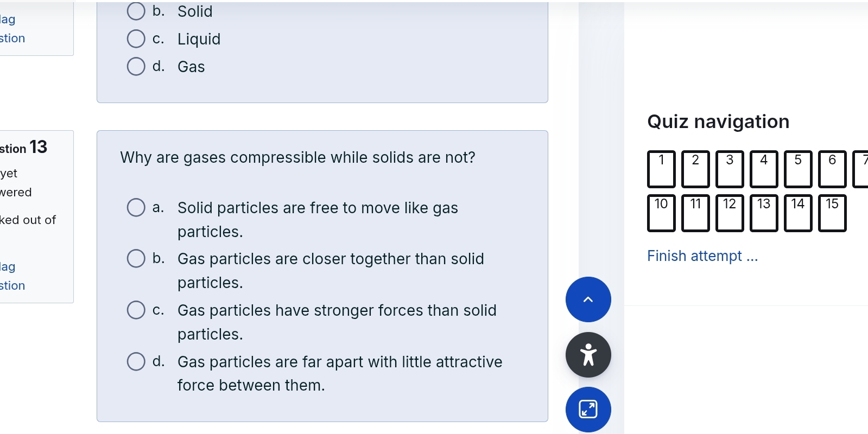The height and width of the screenshot is (434, 868).
Task: Select radio option Liquid
Action: [136, 39]
